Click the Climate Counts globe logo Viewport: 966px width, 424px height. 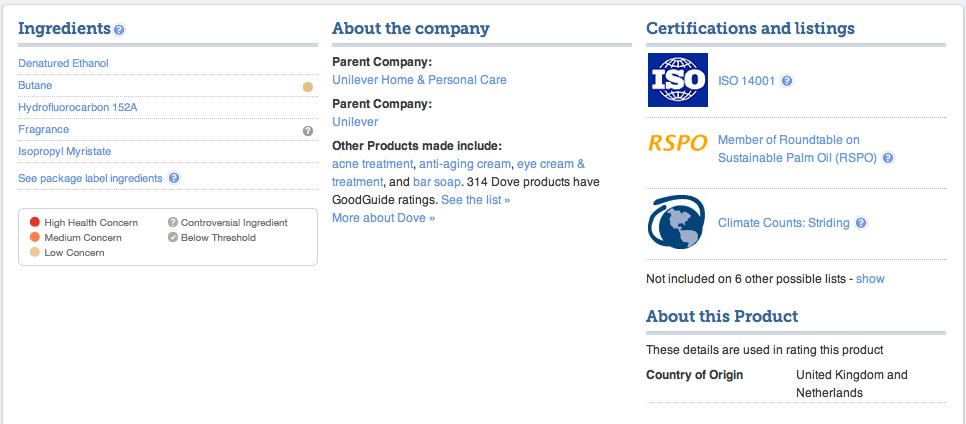pyautogui.click(x=677, y=223)
